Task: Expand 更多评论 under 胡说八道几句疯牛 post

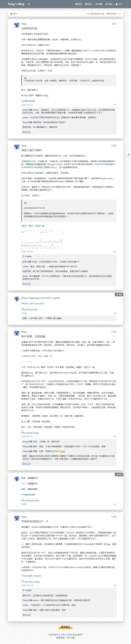Action: coord(27,284)
